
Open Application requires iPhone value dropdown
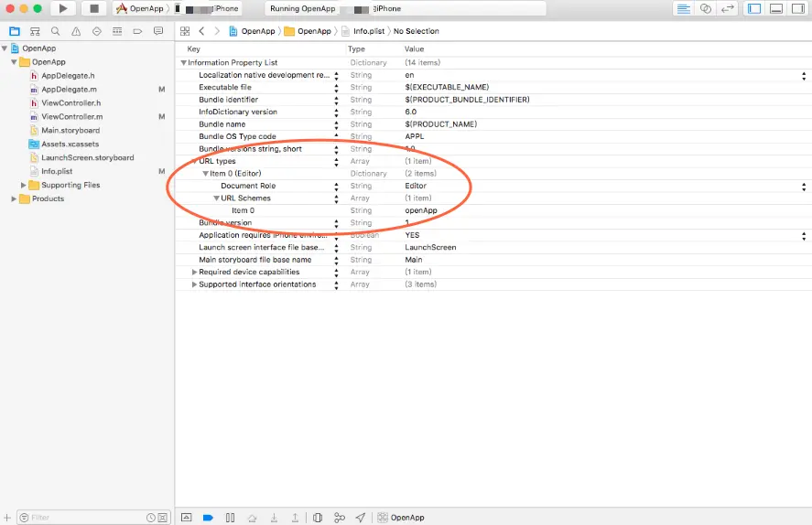(x=804, y=236)
